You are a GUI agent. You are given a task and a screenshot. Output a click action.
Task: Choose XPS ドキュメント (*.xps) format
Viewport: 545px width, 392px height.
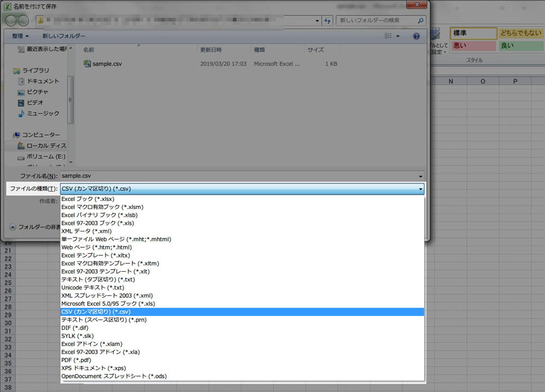tap(243, 368)
